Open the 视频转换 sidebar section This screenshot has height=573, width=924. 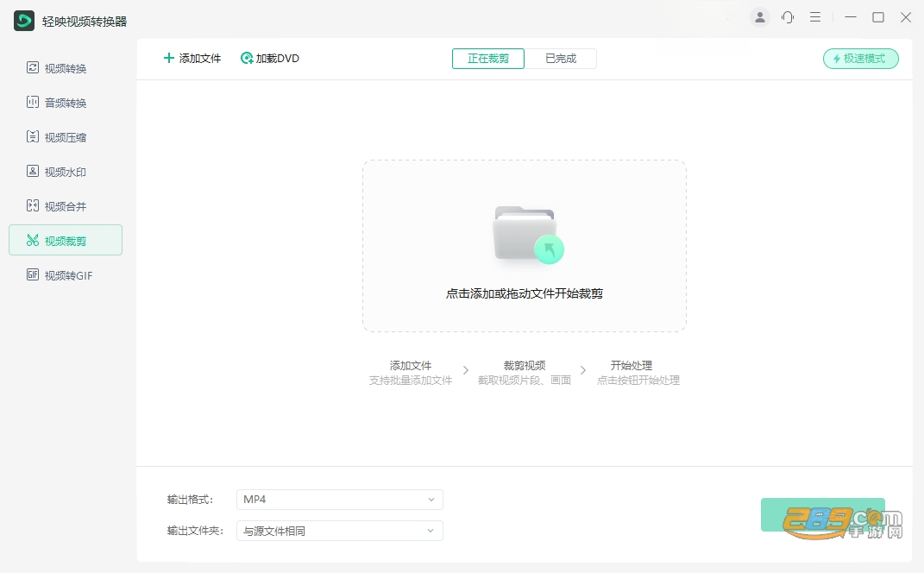pos(57,68)
